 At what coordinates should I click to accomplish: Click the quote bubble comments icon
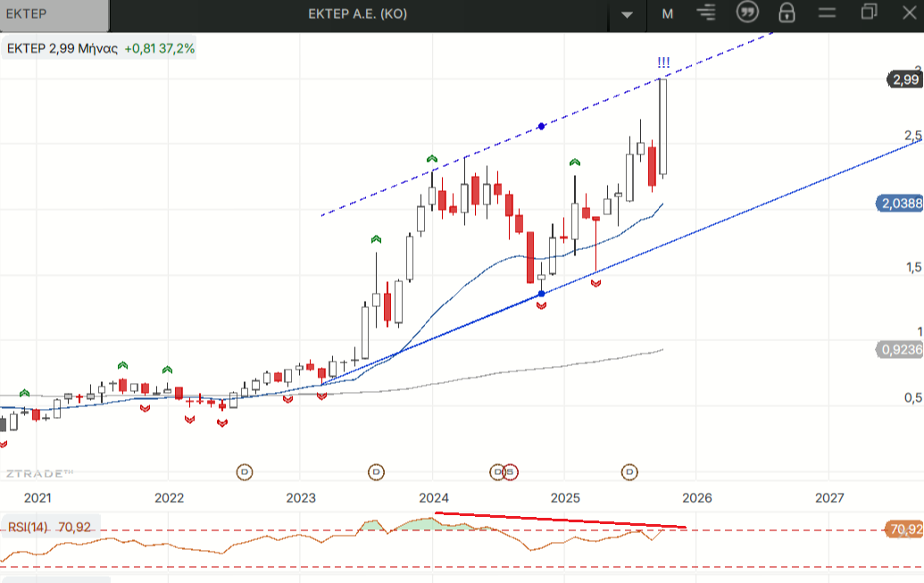click(x=747, y=12)
